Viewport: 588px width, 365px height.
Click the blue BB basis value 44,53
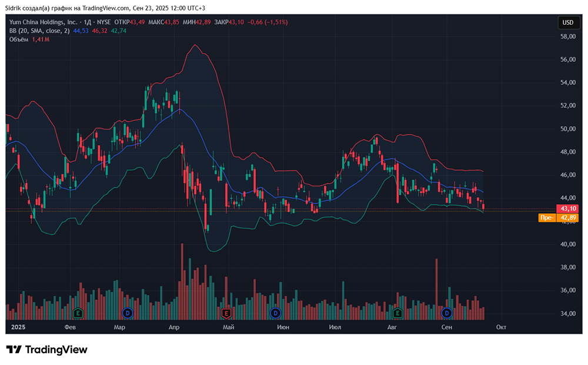[81, 31]
